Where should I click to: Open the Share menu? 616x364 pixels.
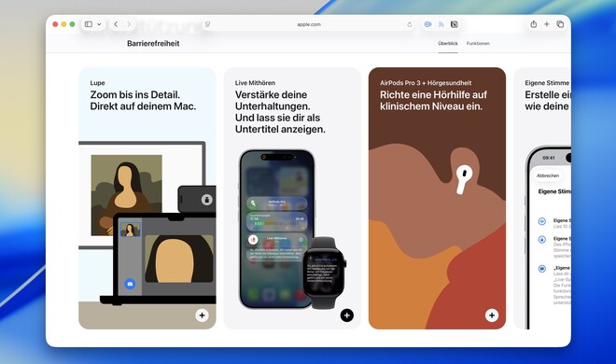coord(534,24)
